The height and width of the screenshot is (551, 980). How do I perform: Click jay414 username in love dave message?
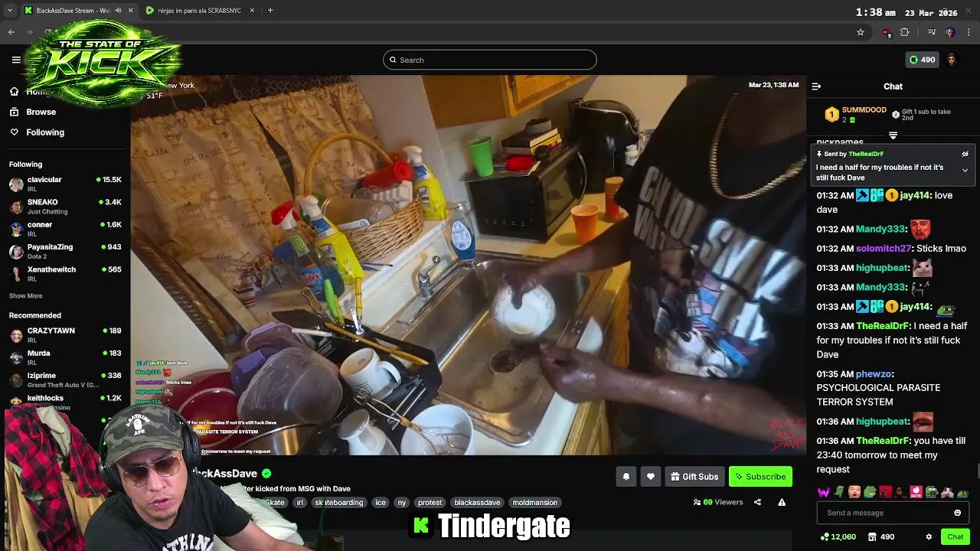(x=915, y=196)
